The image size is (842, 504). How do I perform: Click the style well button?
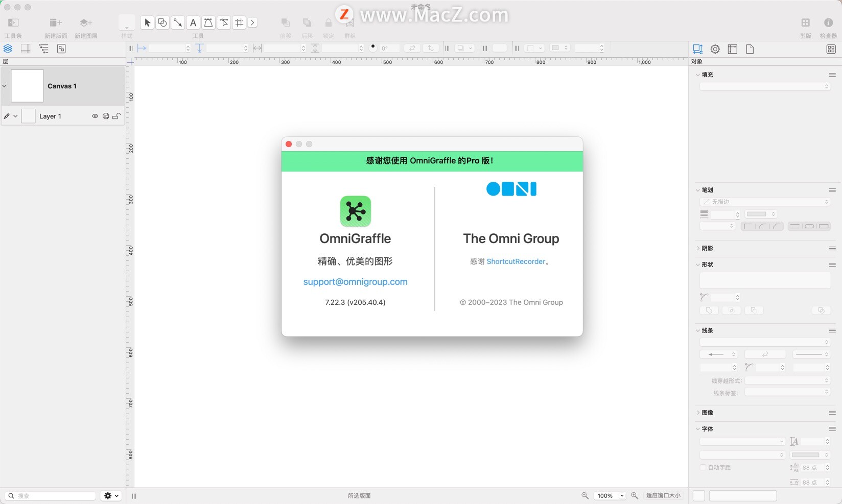point(127,22)
